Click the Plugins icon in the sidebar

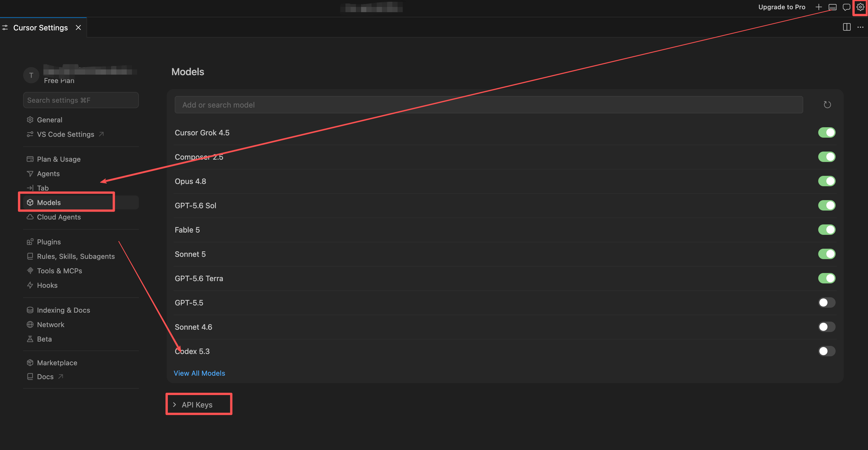pyautogui.click(x=30, y=242)
